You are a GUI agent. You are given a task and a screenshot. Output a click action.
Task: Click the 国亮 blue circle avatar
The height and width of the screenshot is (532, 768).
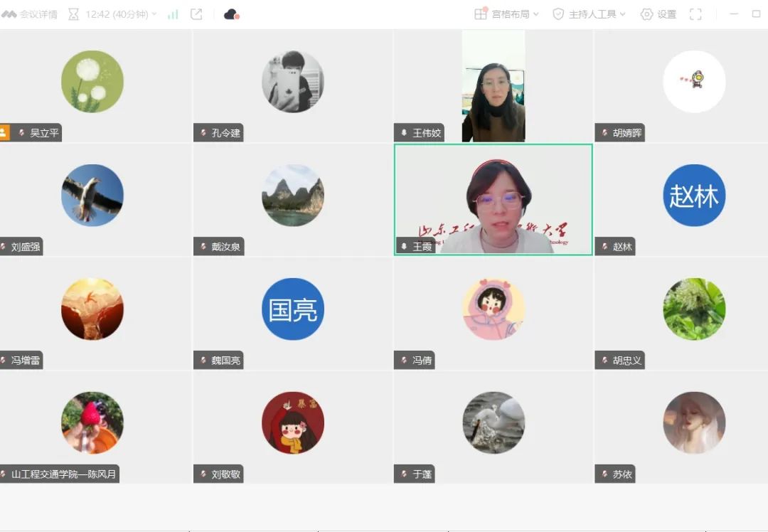292,309
